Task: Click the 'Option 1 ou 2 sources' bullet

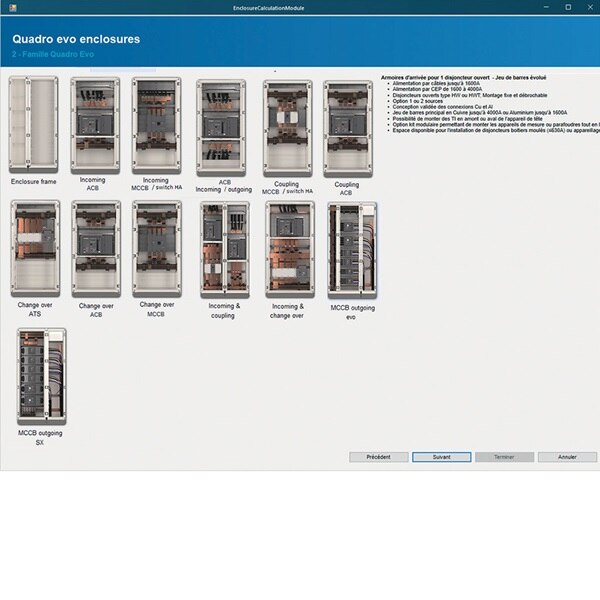Action: pos(417,101)
